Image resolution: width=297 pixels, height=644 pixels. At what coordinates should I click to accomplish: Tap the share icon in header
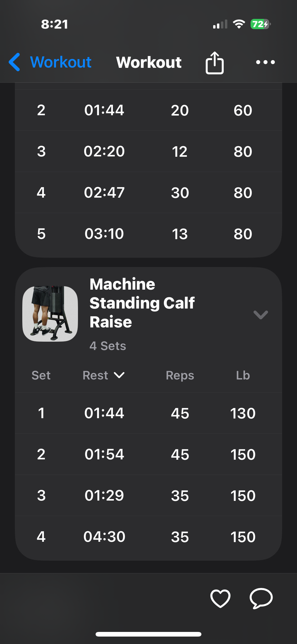215,63
